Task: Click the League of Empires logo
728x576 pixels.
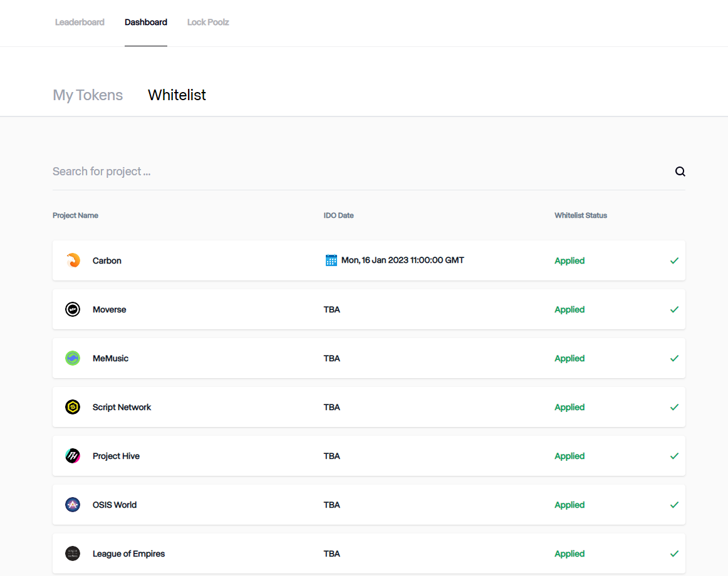Action: (x=73, y=553)
